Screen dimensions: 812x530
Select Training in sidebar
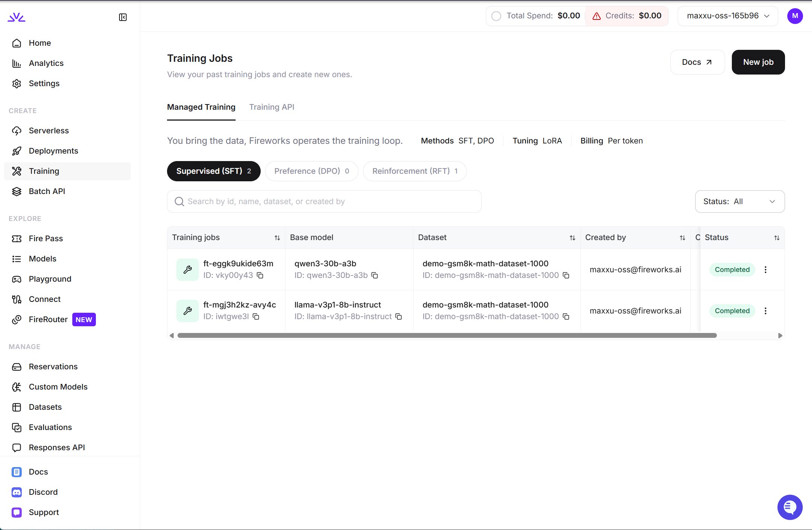coord(67,171)
